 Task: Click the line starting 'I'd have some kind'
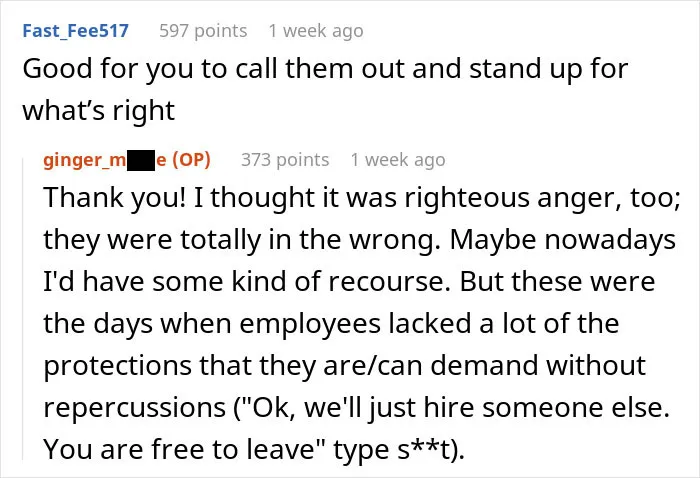pos(349,282)
